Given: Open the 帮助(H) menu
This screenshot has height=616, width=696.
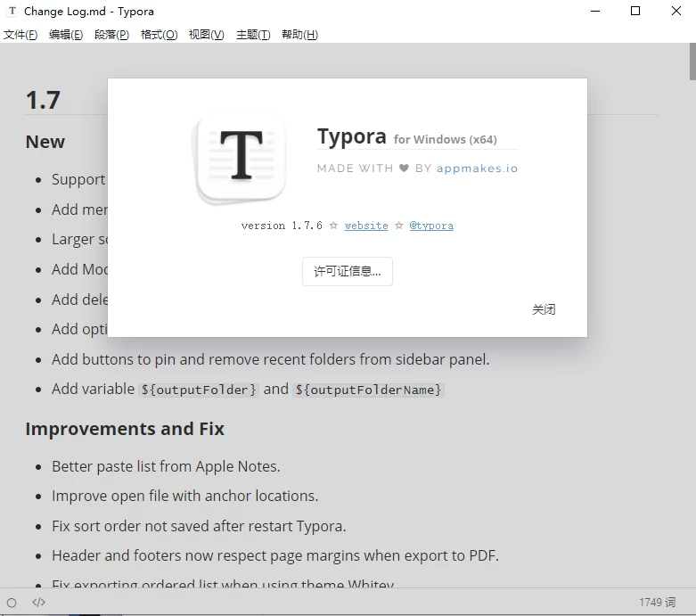Looking at the screenshot, I should [299, 35].
